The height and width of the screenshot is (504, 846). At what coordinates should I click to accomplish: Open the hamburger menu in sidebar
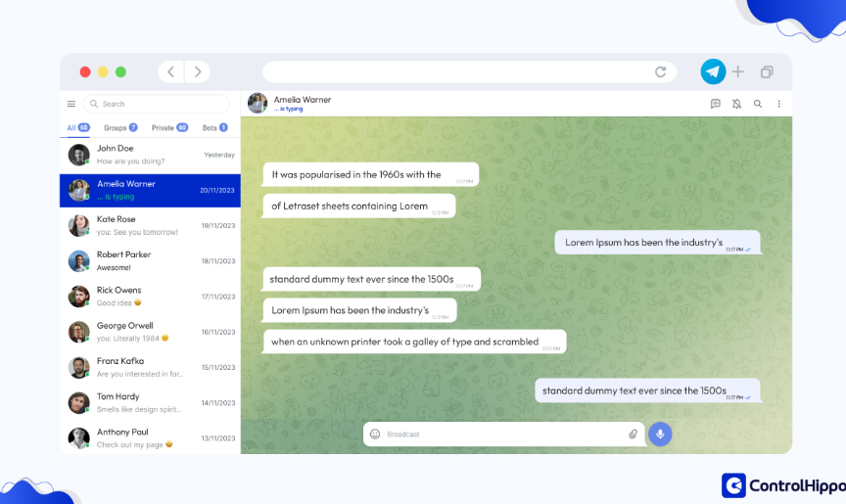coord(71,104)
